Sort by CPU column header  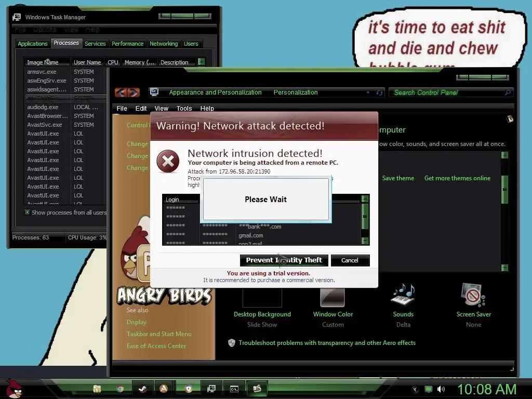point(113,62)
